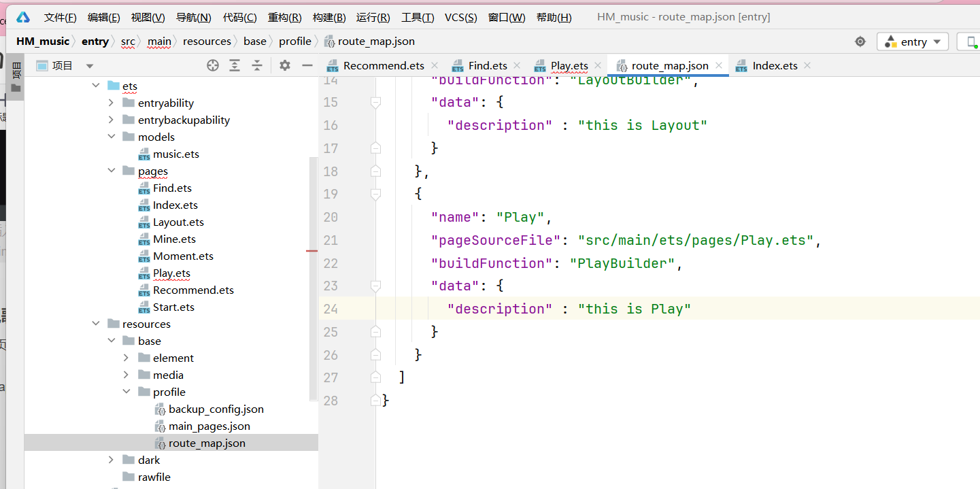Switch to Find.ets editor tab
The image size is (980, 489).
(488, 66)
